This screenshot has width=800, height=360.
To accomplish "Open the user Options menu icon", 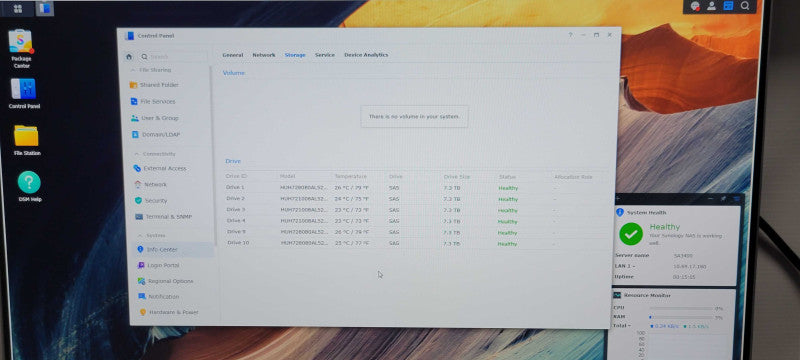I will [x=711, y=6].
